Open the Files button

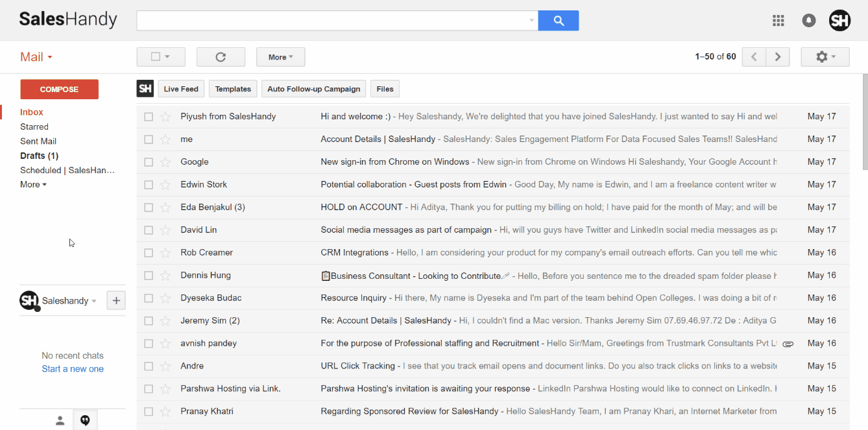(385, 89)
